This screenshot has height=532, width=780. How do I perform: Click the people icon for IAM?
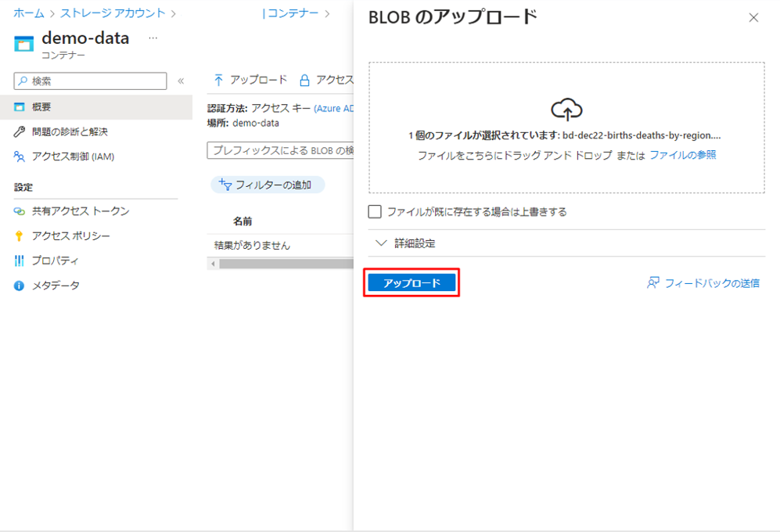tap(19, 156)
